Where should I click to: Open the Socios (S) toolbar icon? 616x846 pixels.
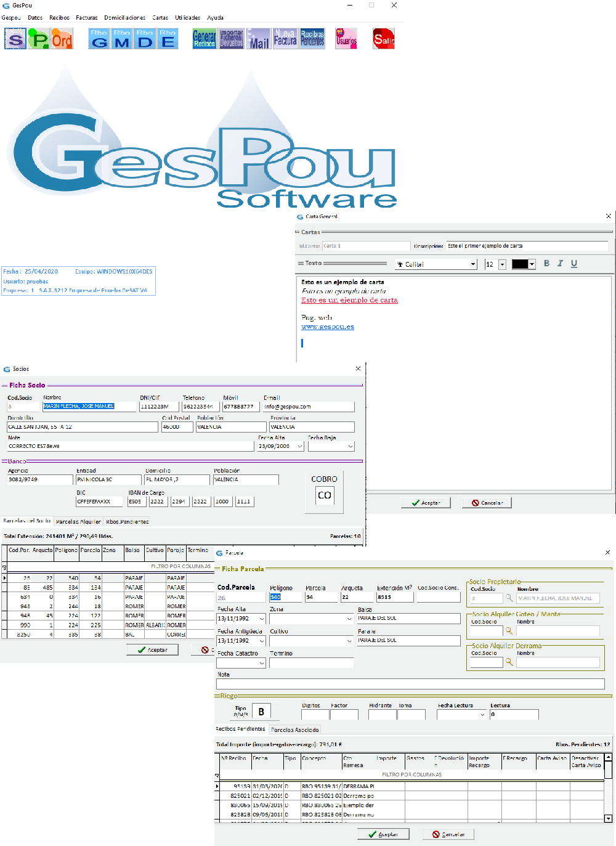tap(15, 40)
